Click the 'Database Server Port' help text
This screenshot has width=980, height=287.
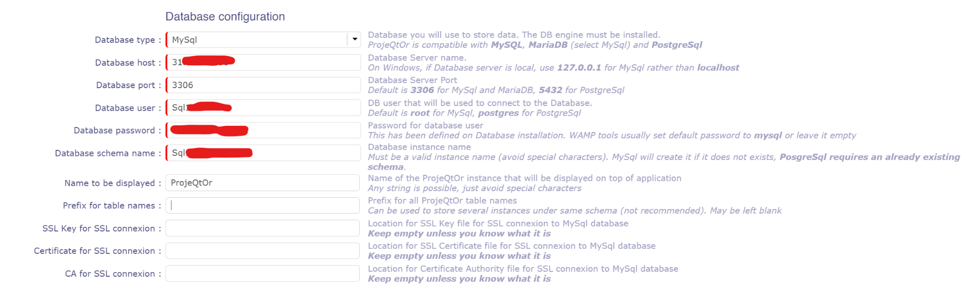(412, 80)
